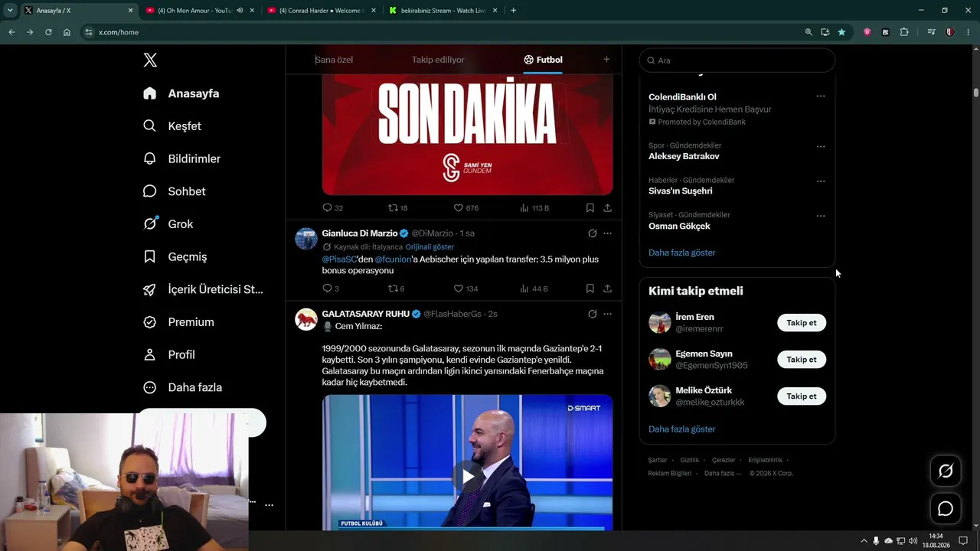Expand Daha fazla menu in sidebar

182,387
